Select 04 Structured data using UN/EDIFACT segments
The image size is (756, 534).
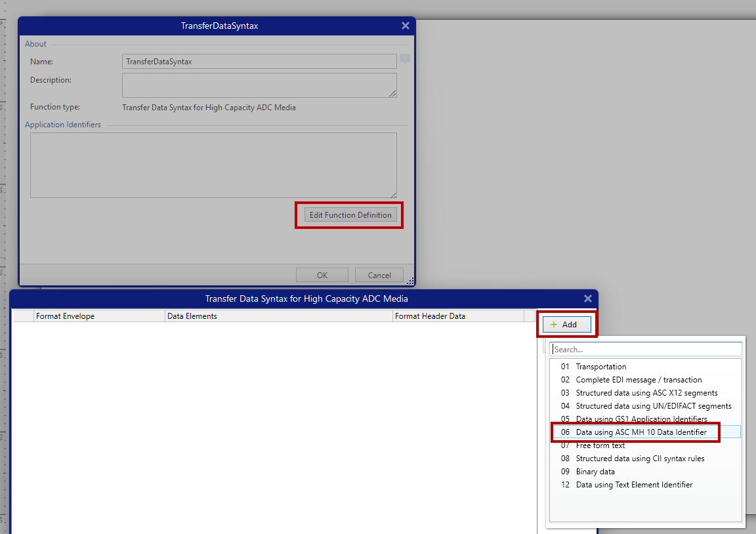pos(653,406)
